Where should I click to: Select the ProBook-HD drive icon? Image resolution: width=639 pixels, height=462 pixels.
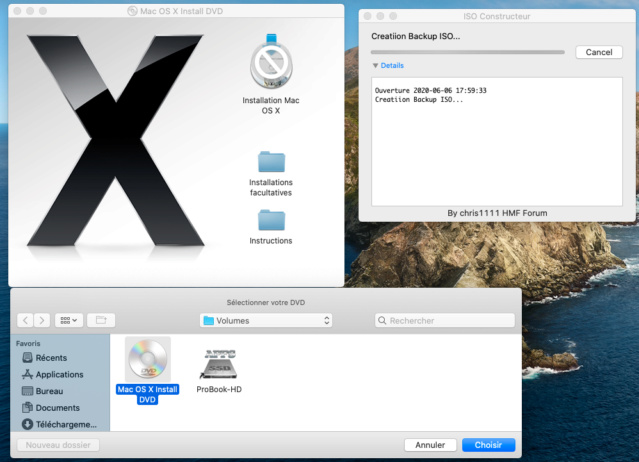(x=219, y=364)
